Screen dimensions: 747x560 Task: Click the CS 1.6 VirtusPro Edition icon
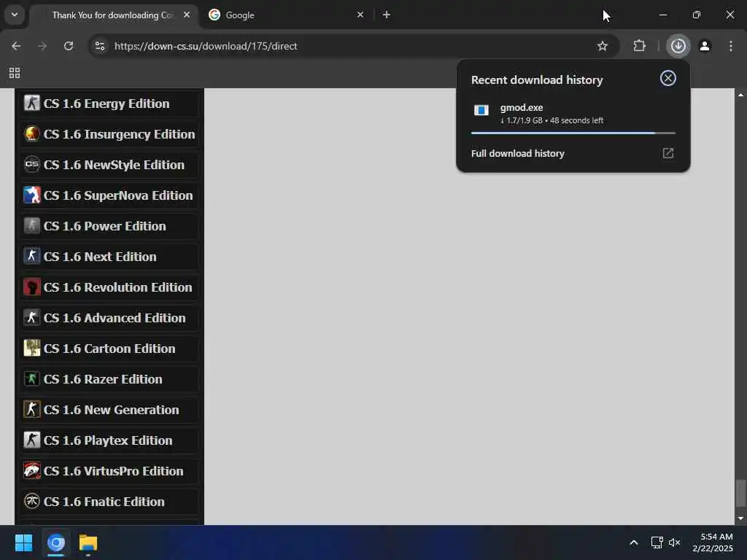(x=32, y=471)
